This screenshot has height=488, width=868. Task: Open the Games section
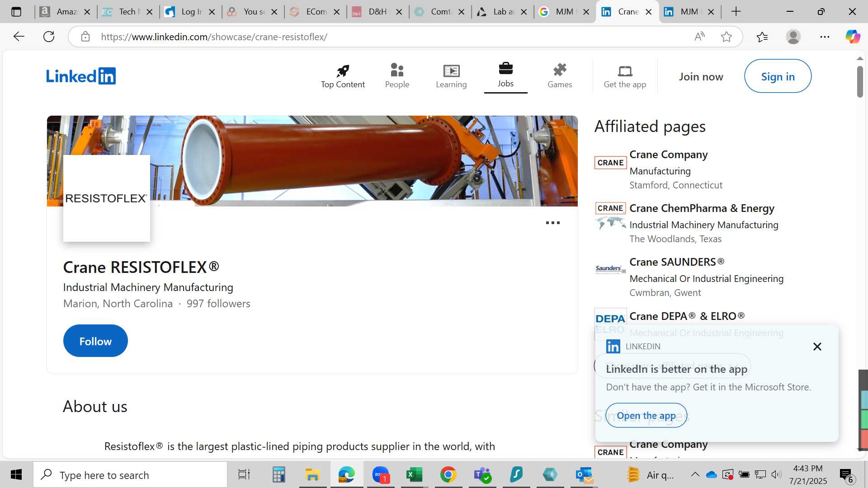(560, 76)
